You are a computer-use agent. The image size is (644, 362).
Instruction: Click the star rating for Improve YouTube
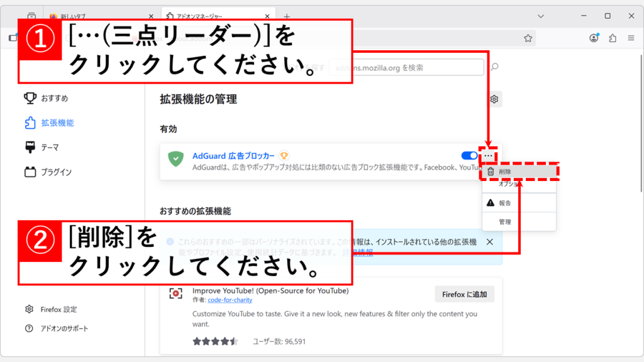point(215,341)
